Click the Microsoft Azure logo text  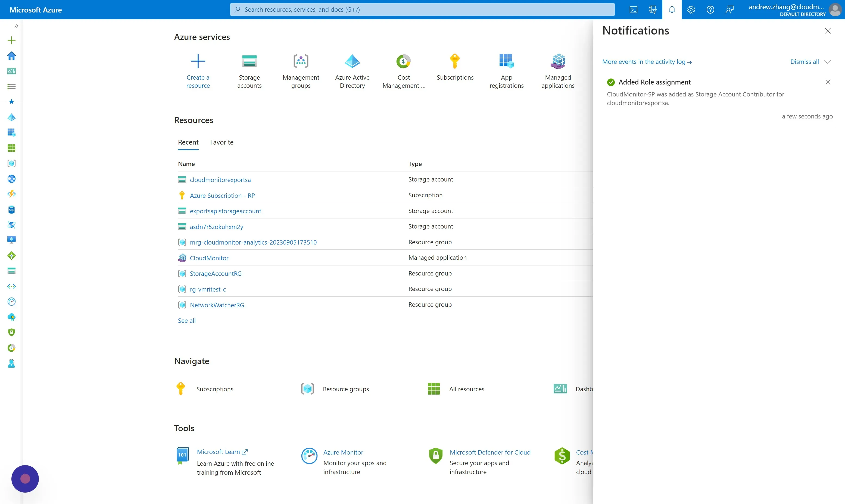pos(36,10)
